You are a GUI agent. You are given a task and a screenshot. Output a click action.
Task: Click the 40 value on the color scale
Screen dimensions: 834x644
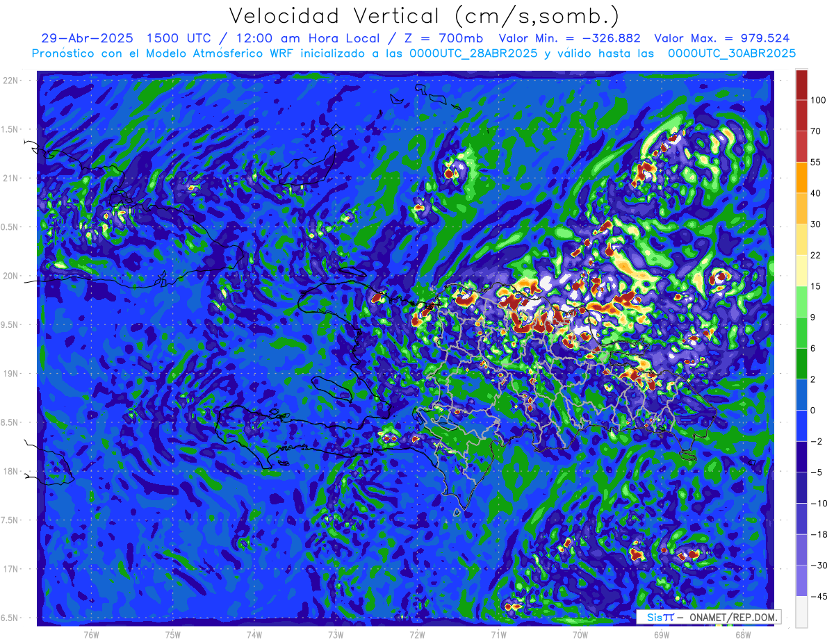(x=817, y=193)
